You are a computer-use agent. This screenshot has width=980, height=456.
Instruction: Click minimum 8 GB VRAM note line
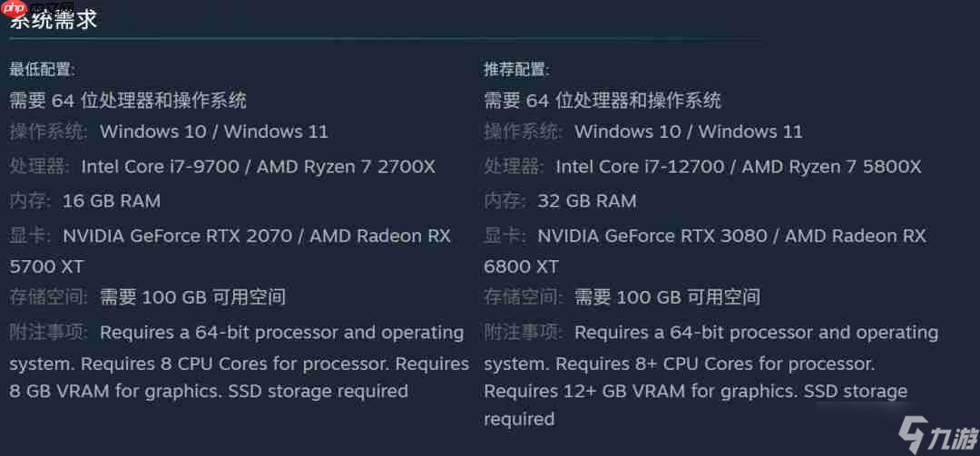coord(209,392)
